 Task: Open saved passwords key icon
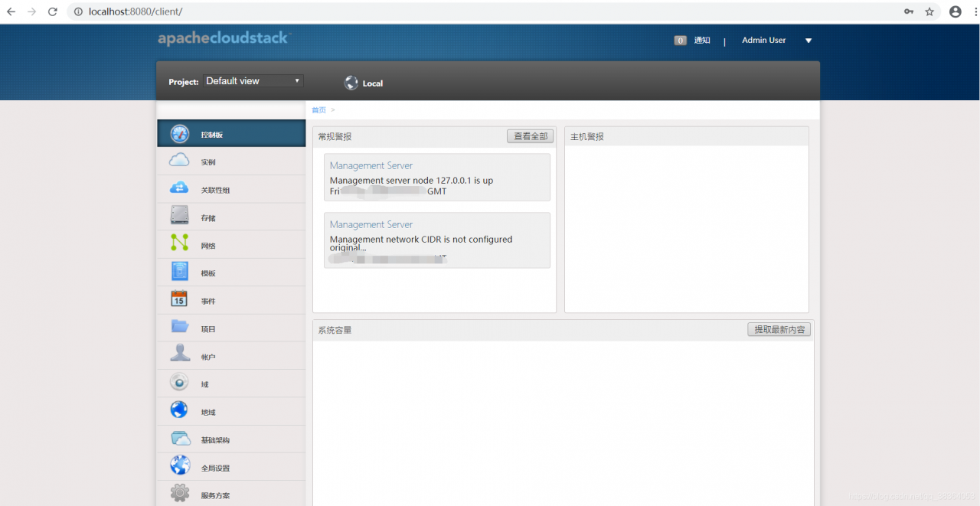pyautogui.click(x=909, y=11)
